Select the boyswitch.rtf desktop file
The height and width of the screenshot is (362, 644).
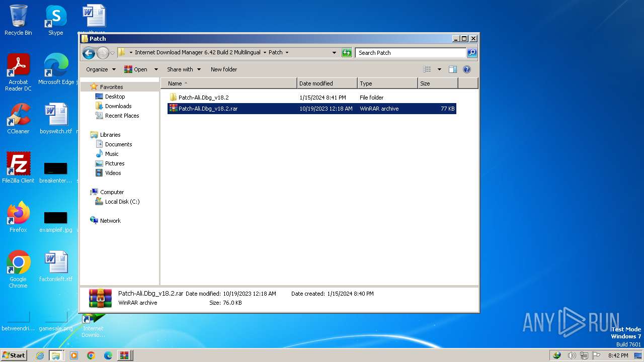[56, 119]
